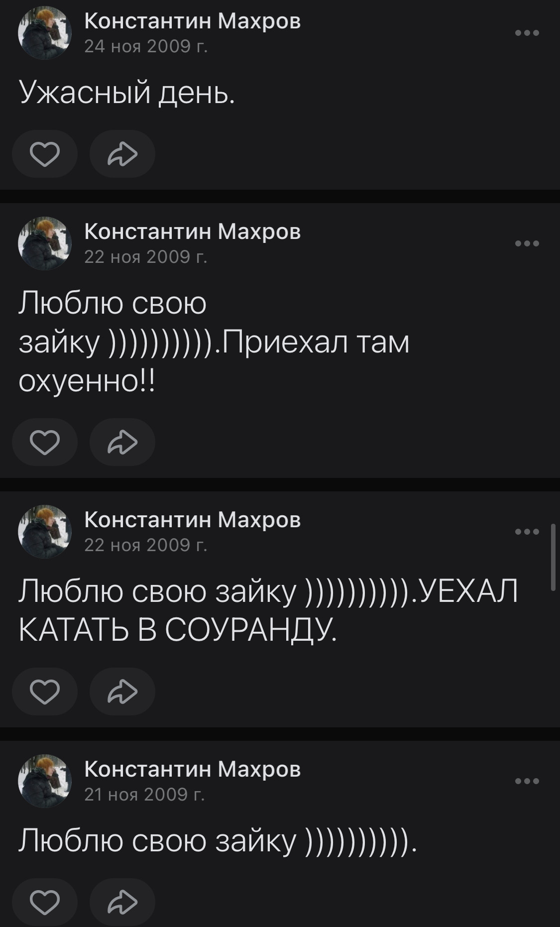Tap avatar on "УЕХАЛ КАТАТЬ" post
Viewport: 560px width, 927px height.
45,532
